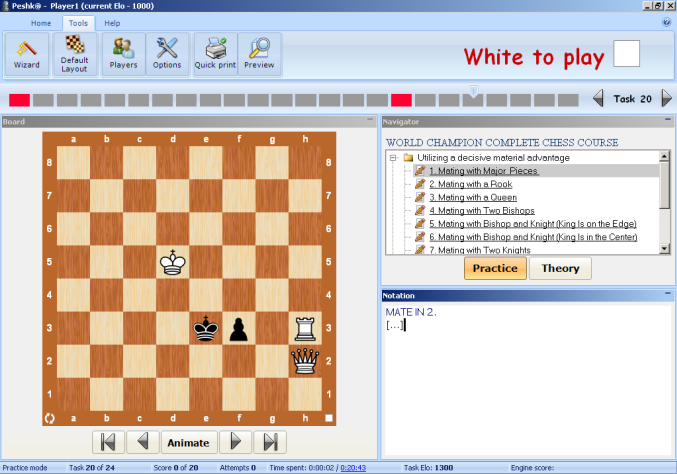Open '3. Mating with a Queen' lesson
This screenshot has height=474, width=677.
[x=473, y=197]
